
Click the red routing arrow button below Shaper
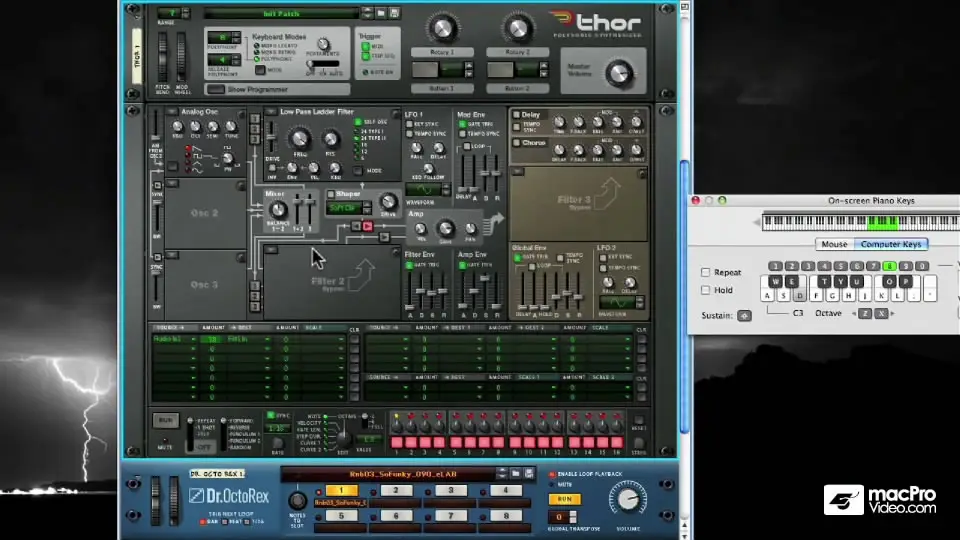367,227
